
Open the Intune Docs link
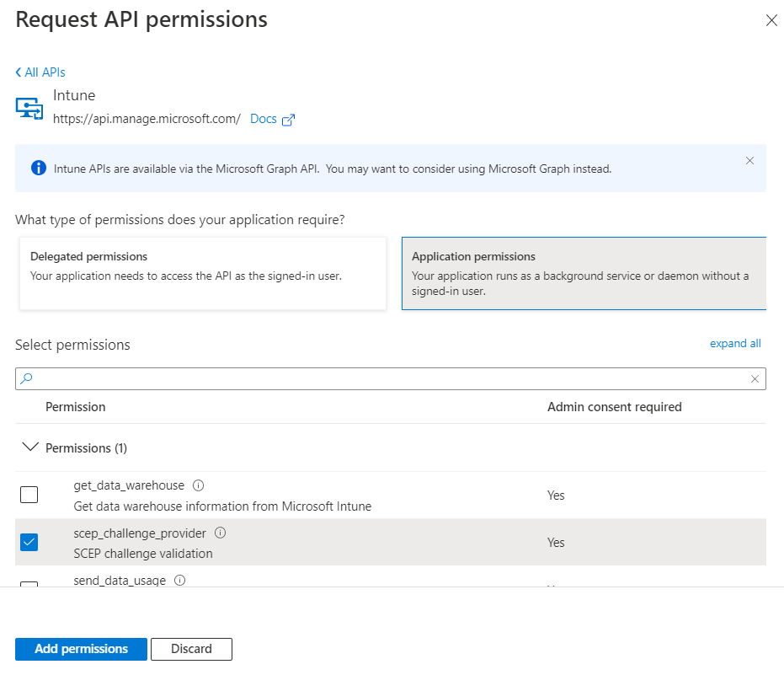pyautogui.click(x=263, y=119)
